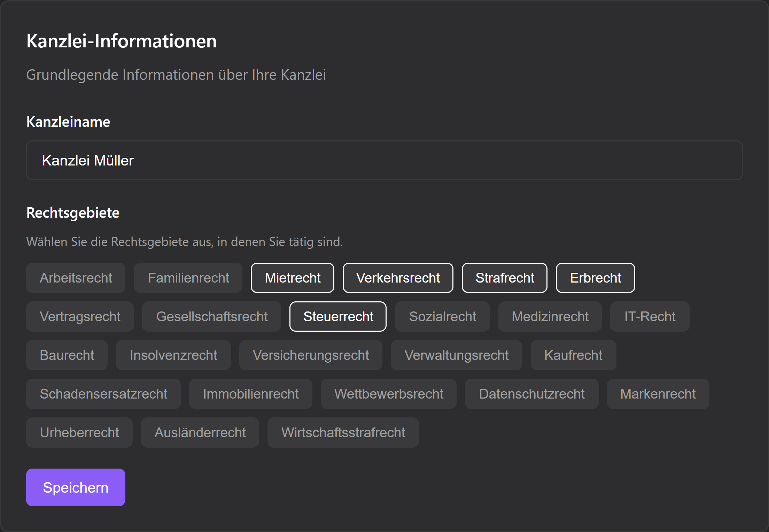Choose Datenschutzrecht legal area
Viewport: 769px width, 532px height.
531,394
